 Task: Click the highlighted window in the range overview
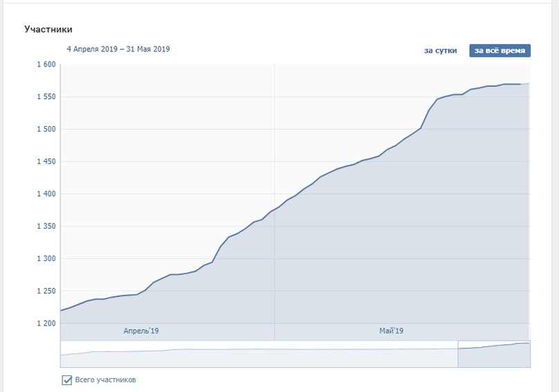pyautogui.click(x=493, y=353)
